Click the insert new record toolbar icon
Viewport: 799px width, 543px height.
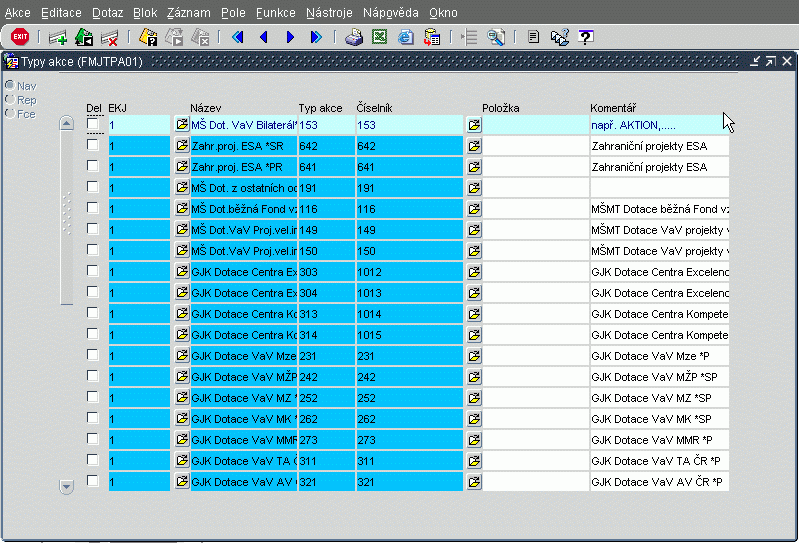58,37
